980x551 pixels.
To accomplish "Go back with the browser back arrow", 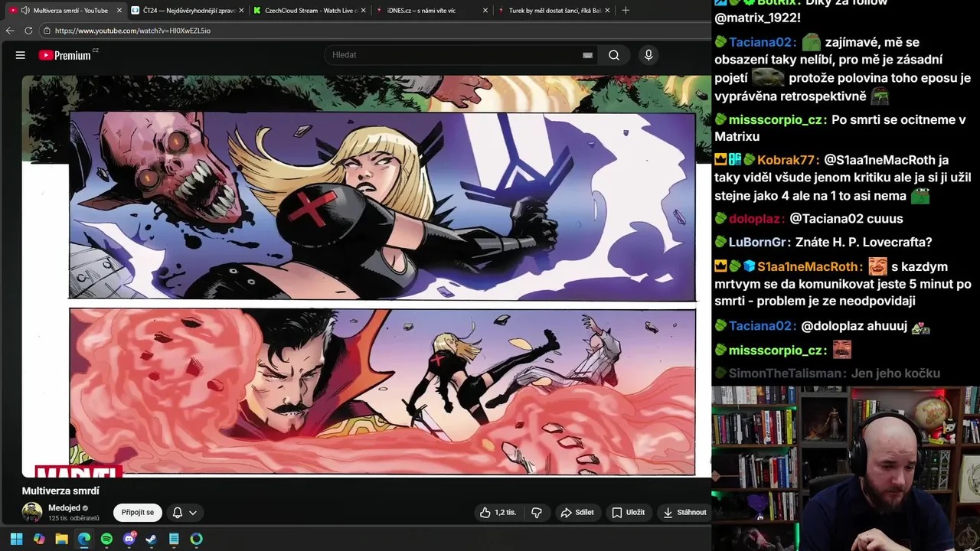I will coord(10,31).
